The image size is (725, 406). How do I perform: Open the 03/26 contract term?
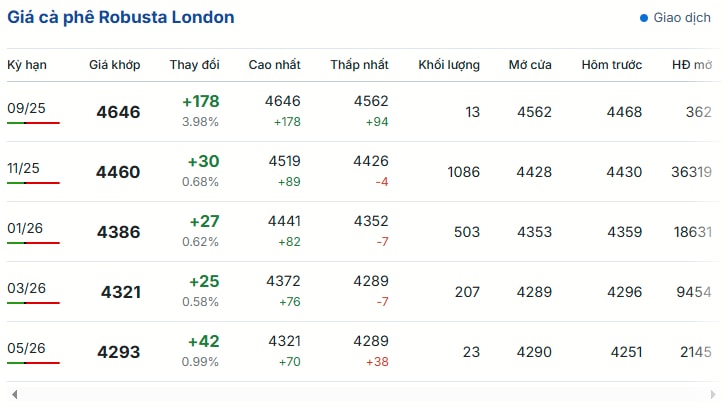click(x=26, y=289)
